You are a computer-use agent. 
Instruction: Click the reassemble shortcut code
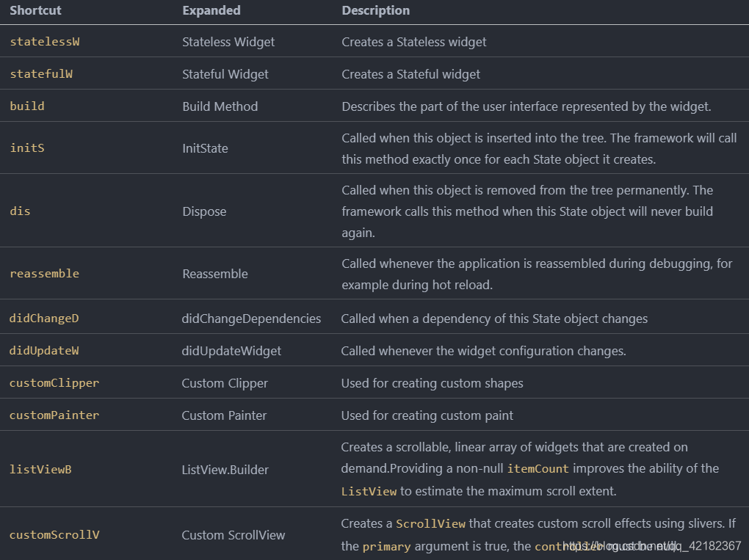[44, 274]
